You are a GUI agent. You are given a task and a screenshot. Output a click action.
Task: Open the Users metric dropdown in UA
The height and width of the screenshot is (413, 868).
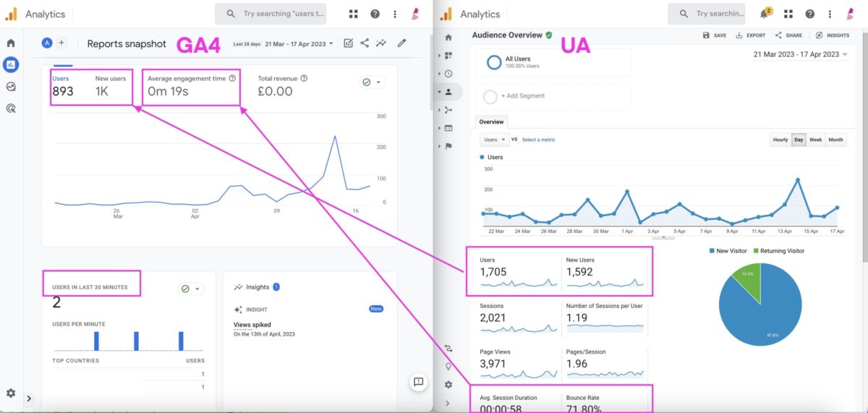coord(494,140)
